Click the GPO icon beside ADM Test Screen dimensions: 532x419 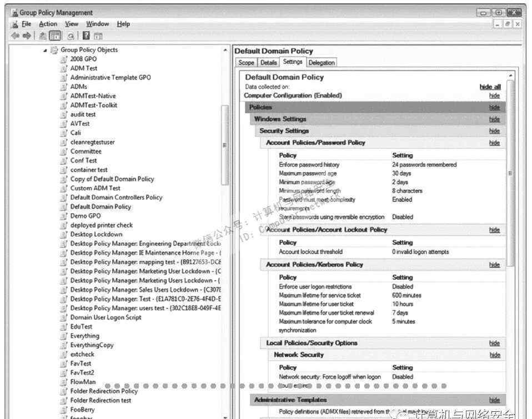coord(63,68)
